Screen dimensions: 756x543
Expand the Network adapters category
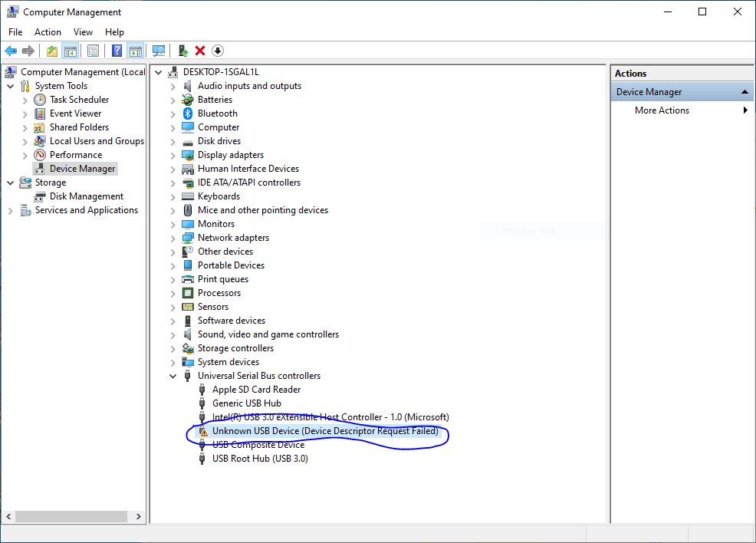(x=173, y=239)
